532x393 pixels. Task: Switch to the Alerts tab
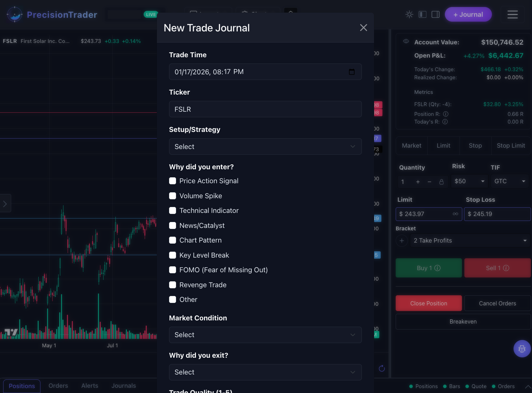(x=90, y=386)
